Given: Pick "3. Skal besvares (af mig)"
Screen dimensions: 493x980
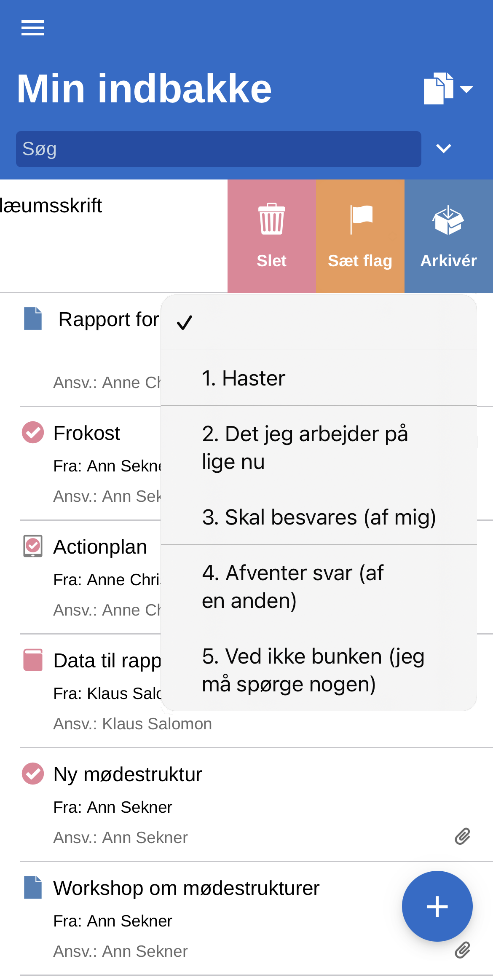Looking at the screenshot, I should point(319,517).
